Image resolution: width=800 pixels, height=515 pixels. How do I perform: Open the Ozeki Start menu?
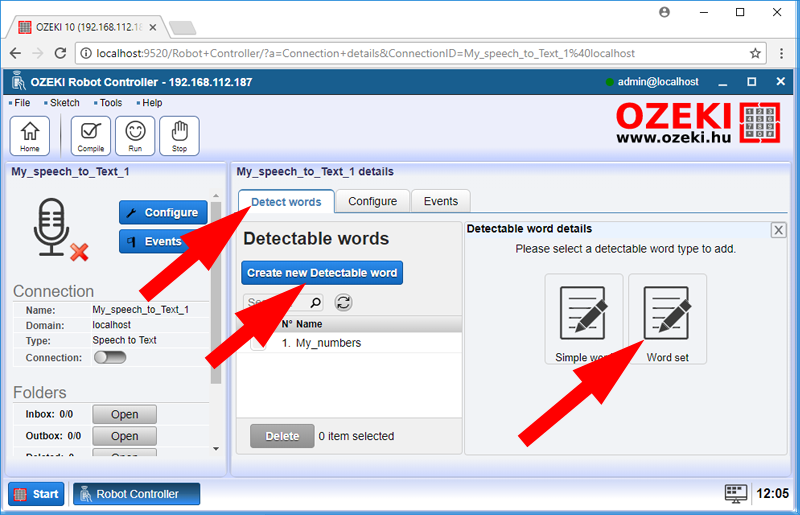(x=36, y=494)
